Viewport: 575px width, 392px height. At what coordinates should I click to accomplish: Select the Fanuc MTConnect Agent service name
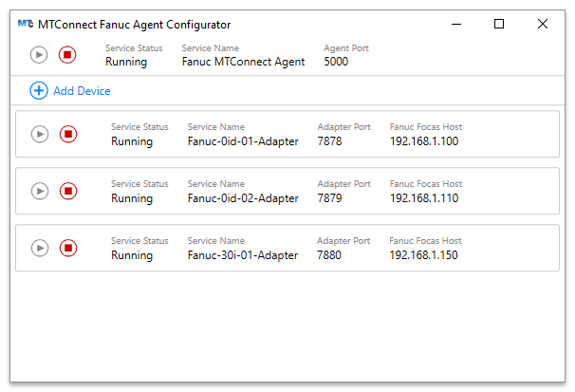point(243,62)
